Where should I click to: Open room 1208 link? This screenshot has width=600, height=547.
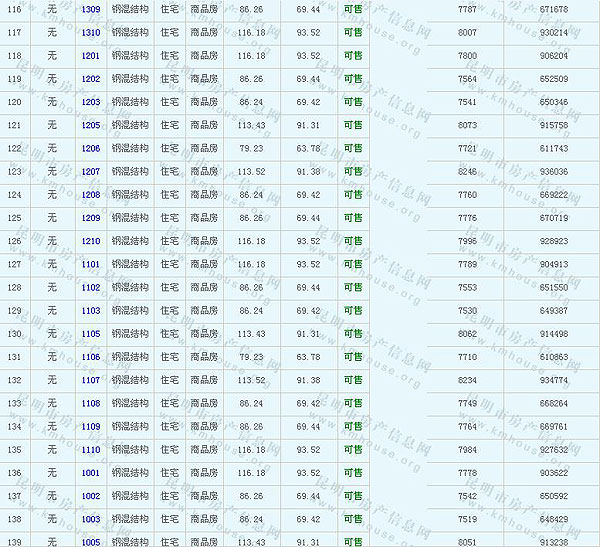(91, 195)
